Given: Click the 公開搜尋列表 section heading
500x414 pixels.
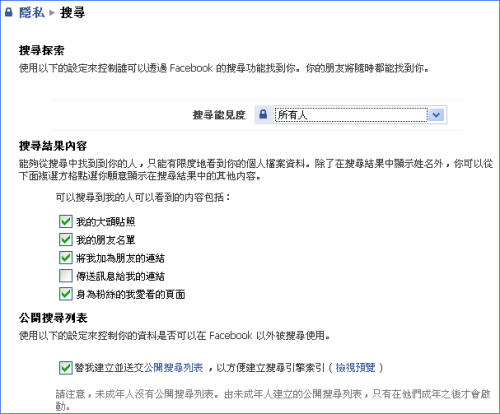Looking at the screenshot, I should [x=53, y=318].
